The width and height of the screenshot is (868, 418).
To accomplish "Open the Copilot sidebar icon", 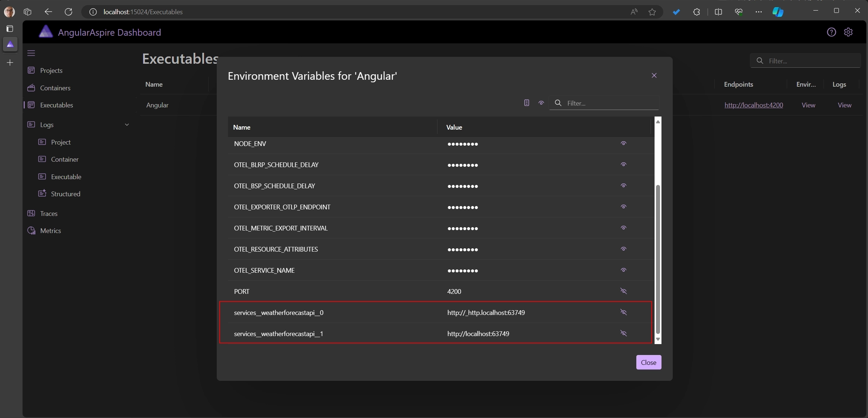I will point(778,12).
